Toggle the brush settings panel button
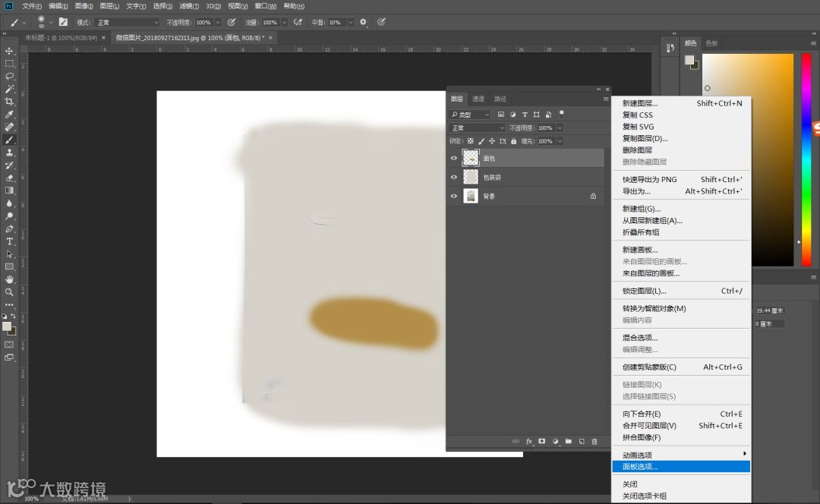The height and width of the screenshot is (504, 820). click(63, 22)
